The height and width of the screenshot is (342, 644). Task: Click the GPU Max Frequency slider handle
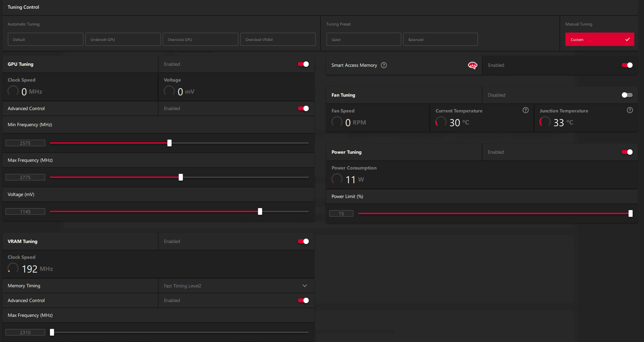point(181,177)
